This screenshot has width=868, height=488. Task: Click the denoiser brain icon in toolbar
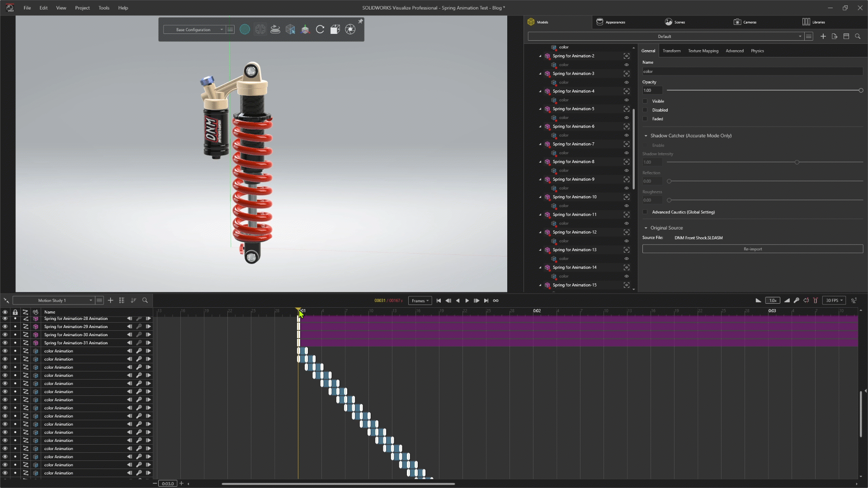tap(260, 29)
